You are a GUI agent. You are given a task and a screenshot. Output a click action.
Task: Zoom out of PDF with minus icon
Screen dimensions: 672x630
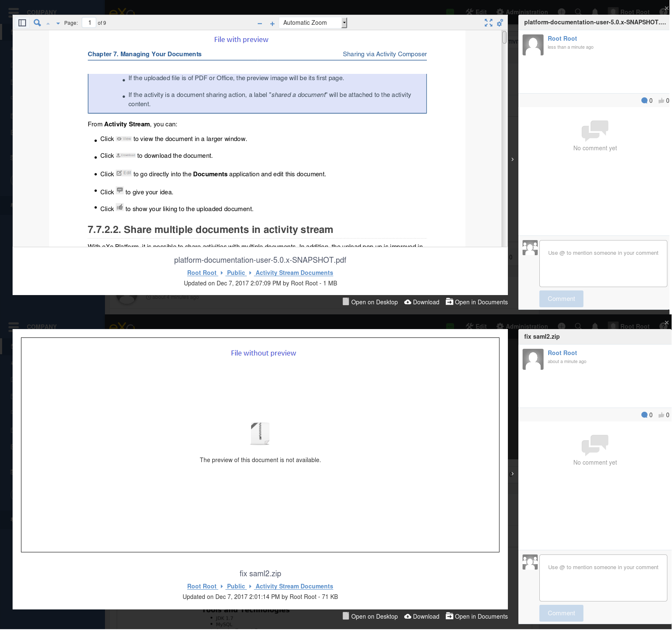pos(260,24)
